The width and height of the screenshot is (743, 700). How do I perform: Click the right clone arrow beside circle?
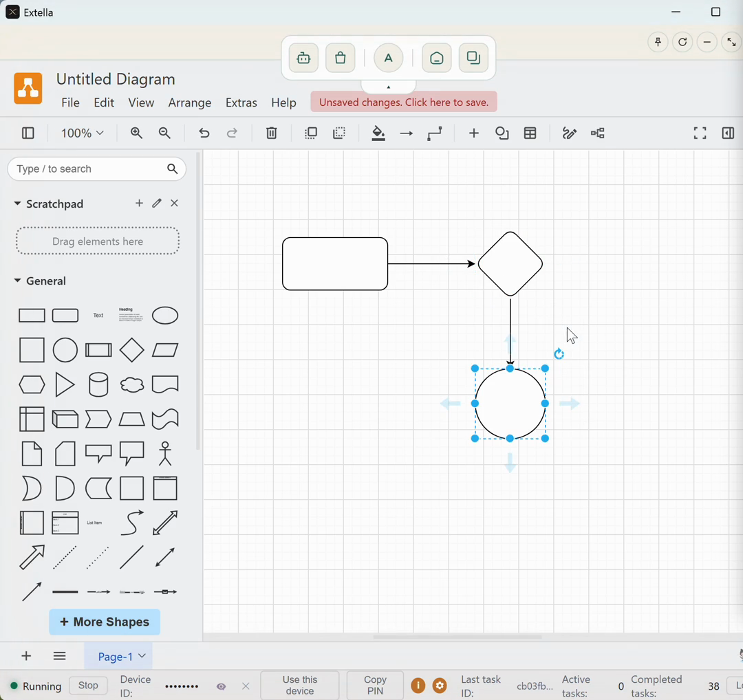pyautogui.click(x=569, y=404)
